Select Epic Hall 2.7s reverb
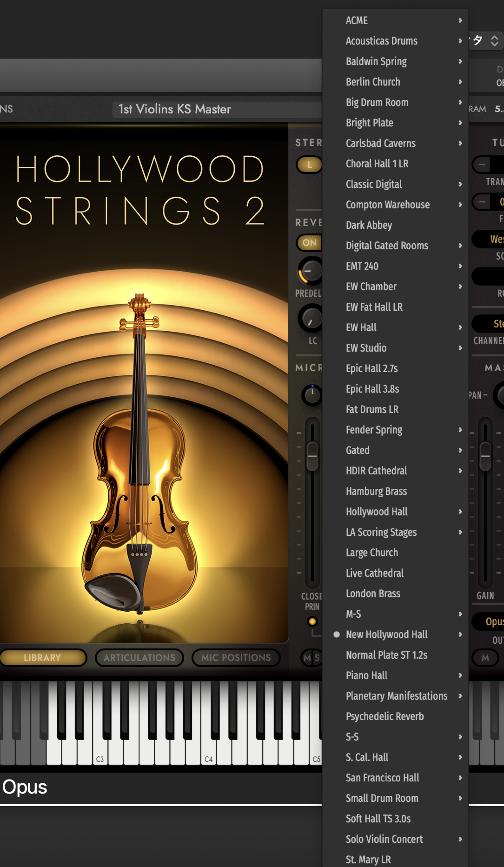Image resolution: width=504 pixels, height=867 pixels. 395,368
